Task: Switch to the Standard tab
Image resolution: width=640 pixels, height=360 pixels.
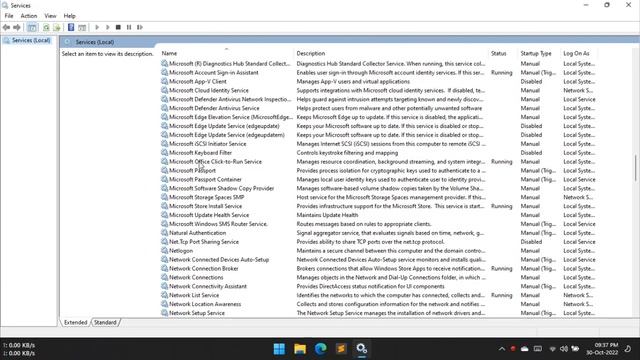Action: [x=105, y=322]
